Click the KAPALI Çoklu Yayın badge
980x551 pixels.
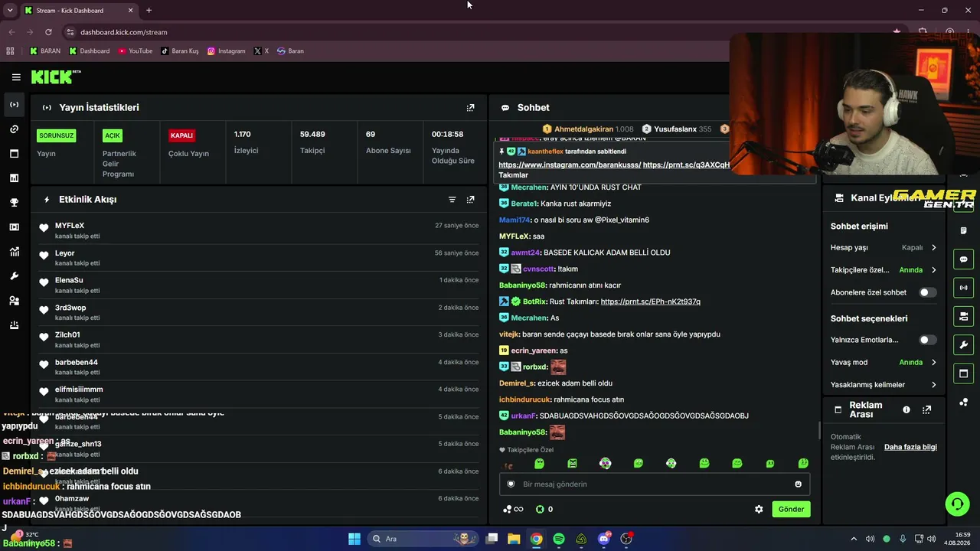click(181, 135)
